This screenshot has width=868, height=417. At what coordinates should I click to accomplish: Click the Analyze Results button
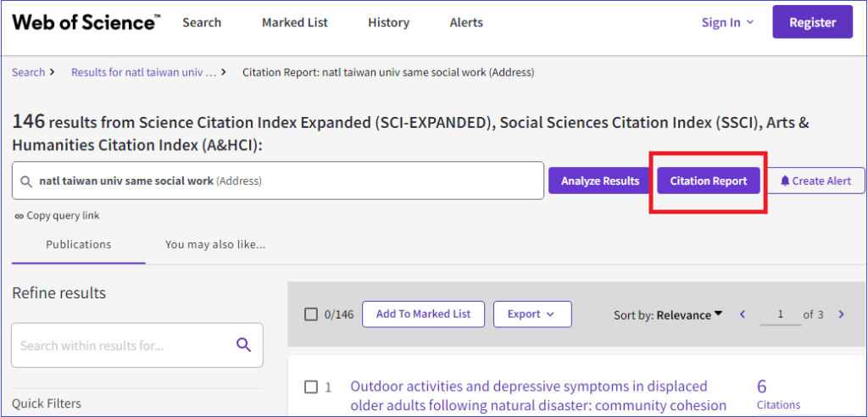(600, 181)
